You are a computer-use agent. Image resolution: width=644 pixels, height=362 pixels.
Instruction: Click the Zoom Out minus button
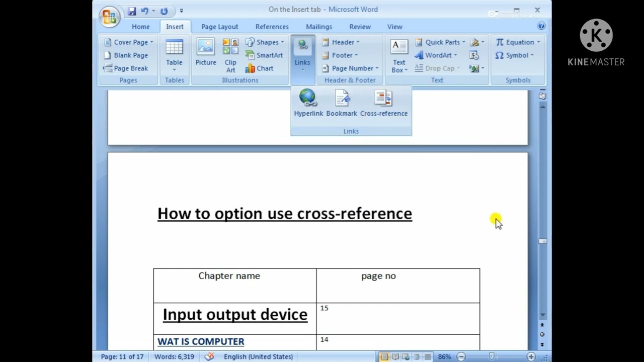(461, 357)
